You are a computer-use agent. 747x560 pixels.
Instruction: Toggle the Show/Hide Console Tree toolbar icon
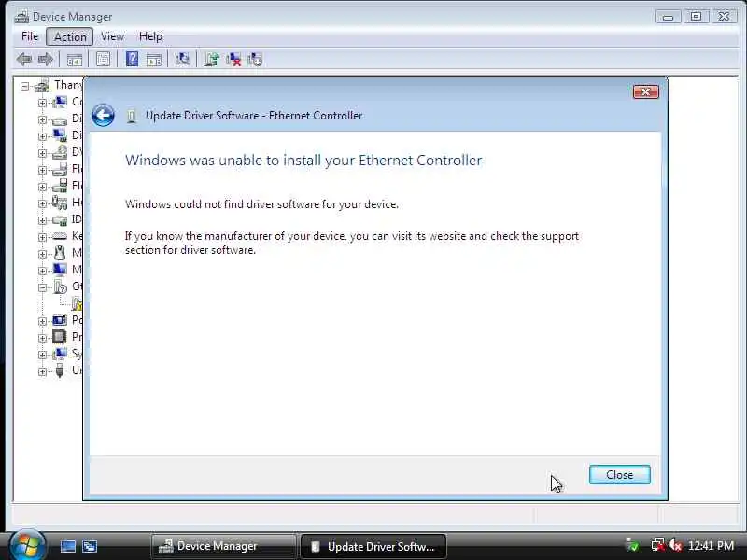tap(75, 60)
